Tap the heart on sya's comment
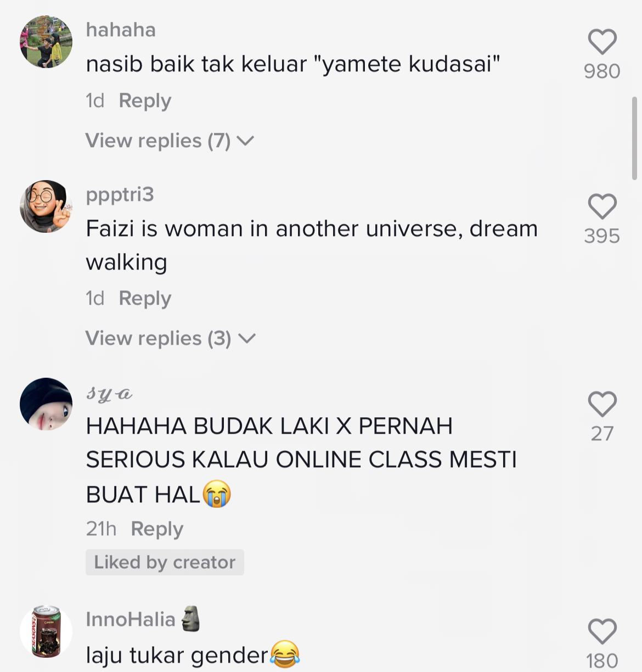Image resolution: width=642 pixels, height=672 pixels. point(602,404)
